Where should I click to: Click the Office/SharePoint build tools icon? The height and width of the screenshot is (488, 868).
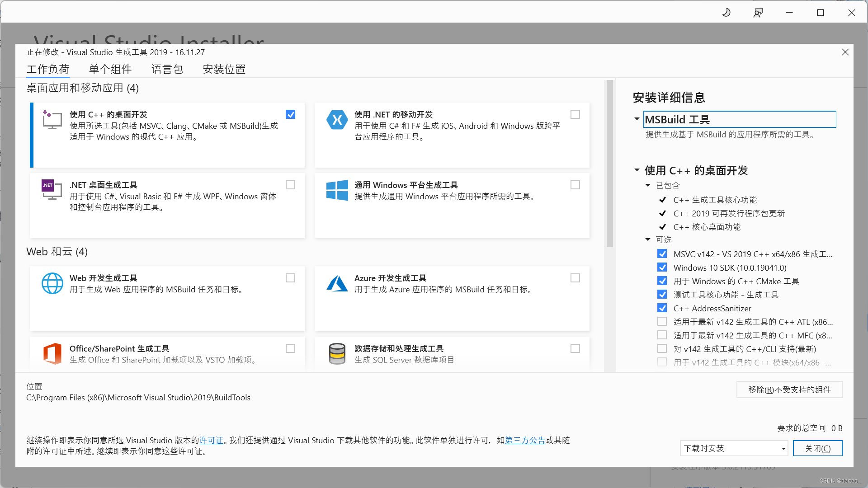52,353
